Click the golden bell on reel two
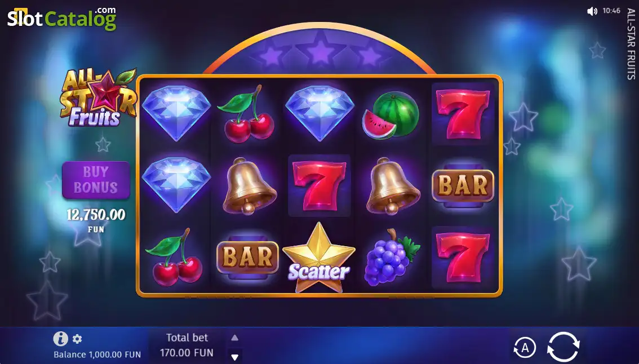639x364 pixels. click(x=248, y=185)
